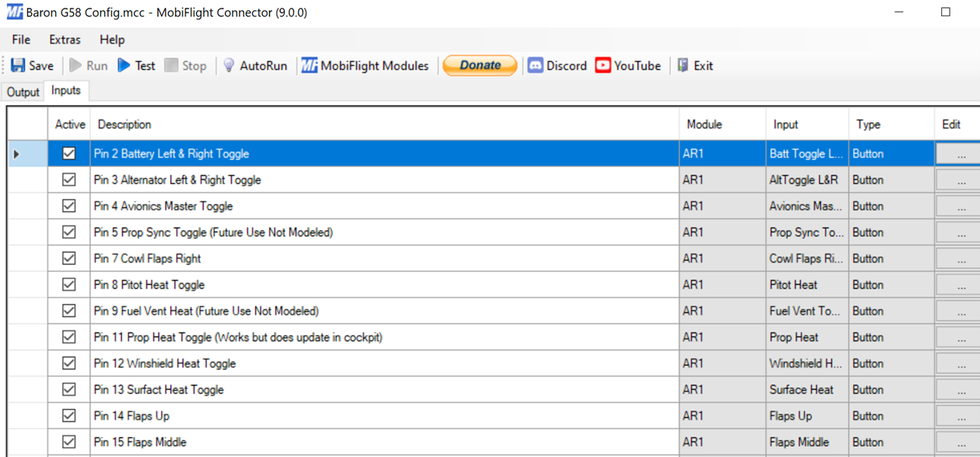Uncheck Active for Pin 3 Alternator row

69,180
